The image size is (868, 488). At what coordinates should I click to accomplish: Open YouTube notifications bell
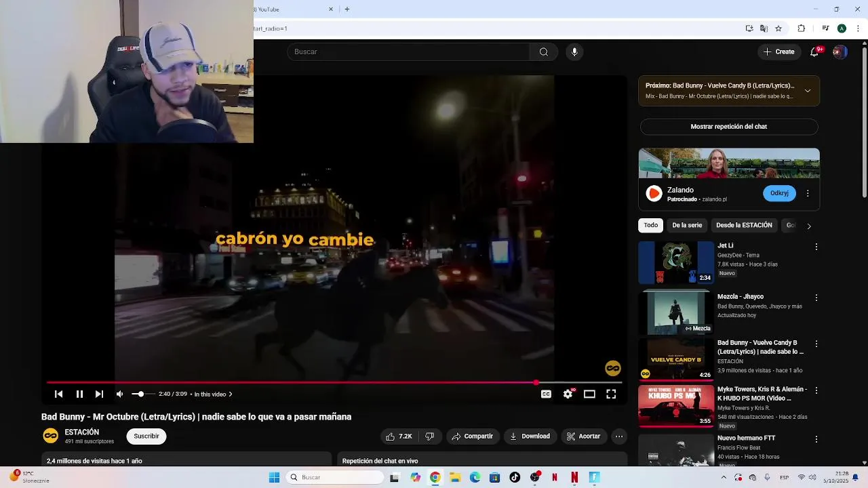tap(815, 52)
